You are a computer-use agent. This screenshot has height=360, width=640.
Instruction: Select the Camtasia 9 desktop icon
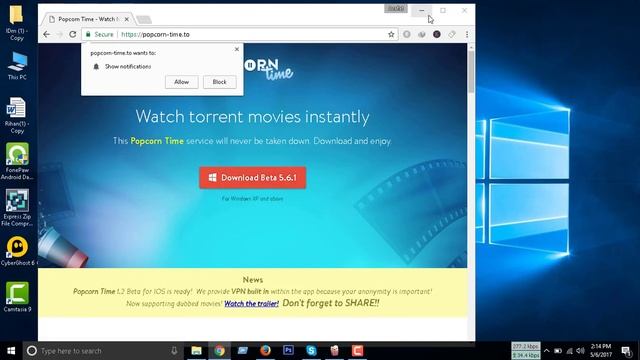tap(17, 297)
